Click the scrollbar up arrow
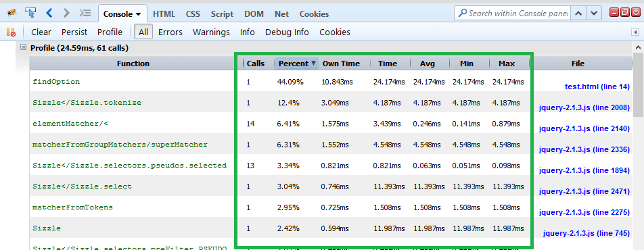Image resolution: width=644 pixels, height=250 pixels. [x=639, y=47]
